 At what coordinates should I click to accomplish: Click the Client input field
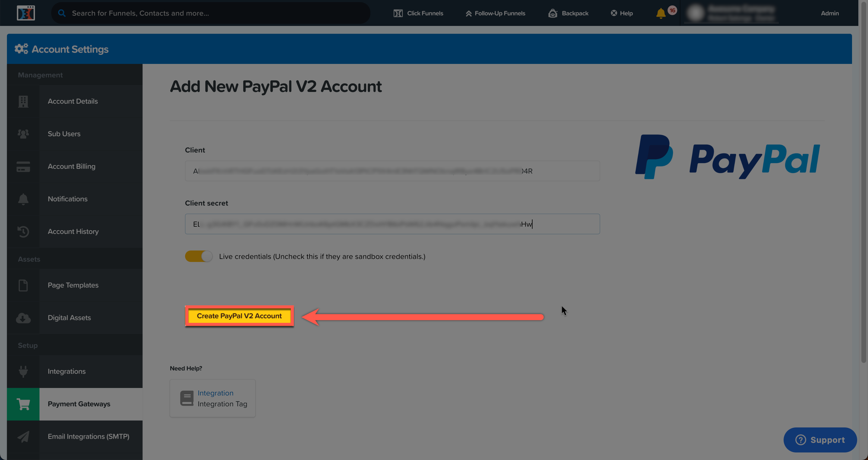coord(392,171)
